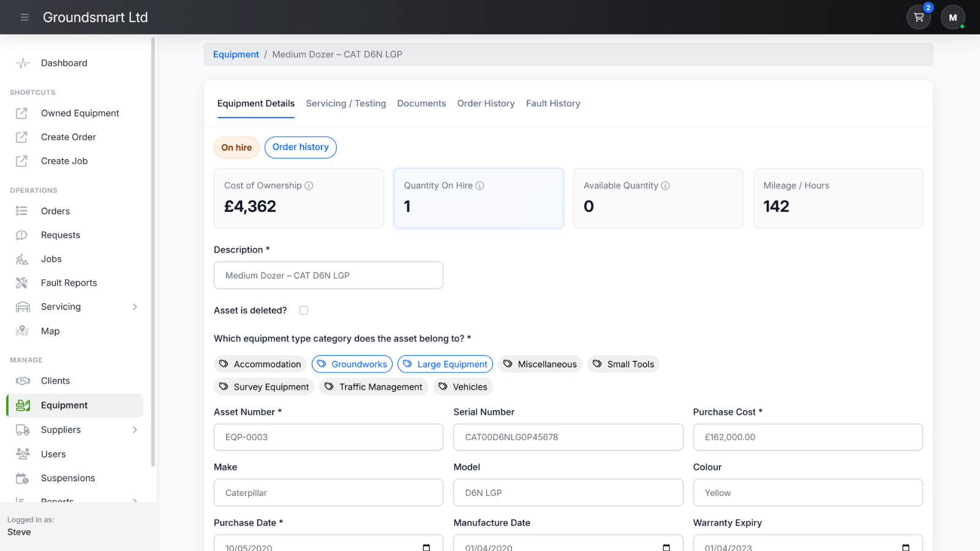Open the Purchase Date calendar picker
The image size is (980, 551).
click(426, 547)
